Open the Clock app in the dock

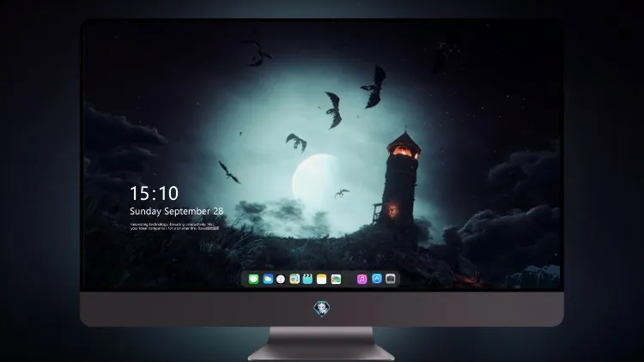click(x=281, y=279)
